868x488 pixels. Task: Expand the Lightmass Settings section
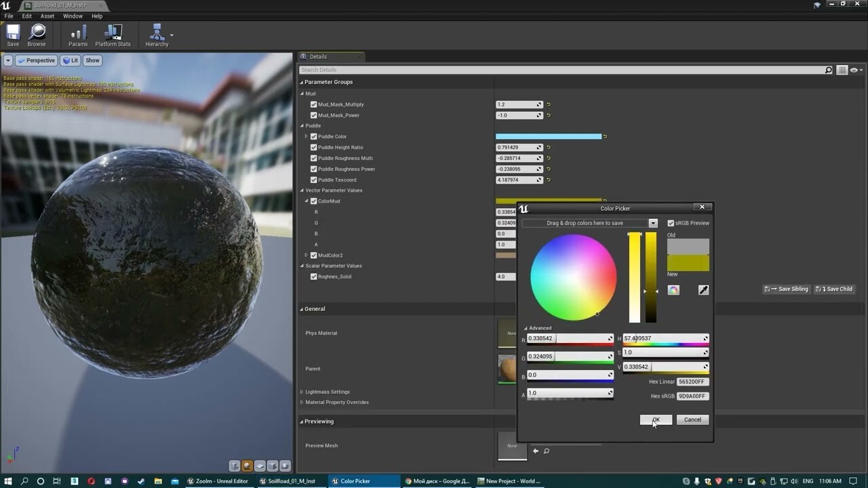[x=302, y=392]
